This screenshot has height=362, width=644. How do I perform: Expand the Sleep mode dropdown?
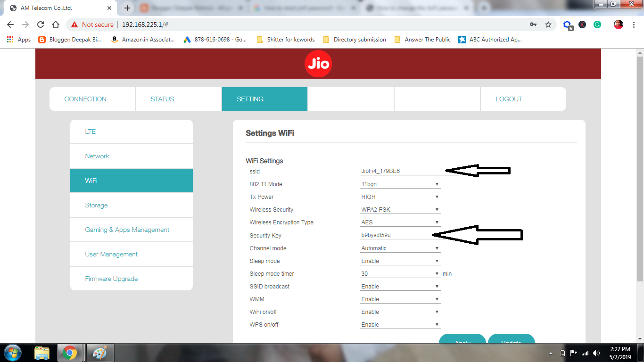[x=400, y=261]
